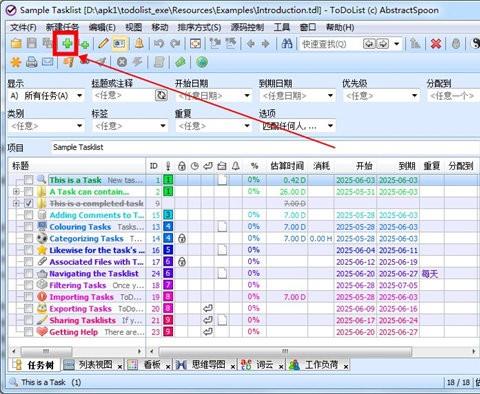Viewport: 480px width, 394px height.
Task: Undo last action with toolbar undo icon
Action: pos(159,43)
